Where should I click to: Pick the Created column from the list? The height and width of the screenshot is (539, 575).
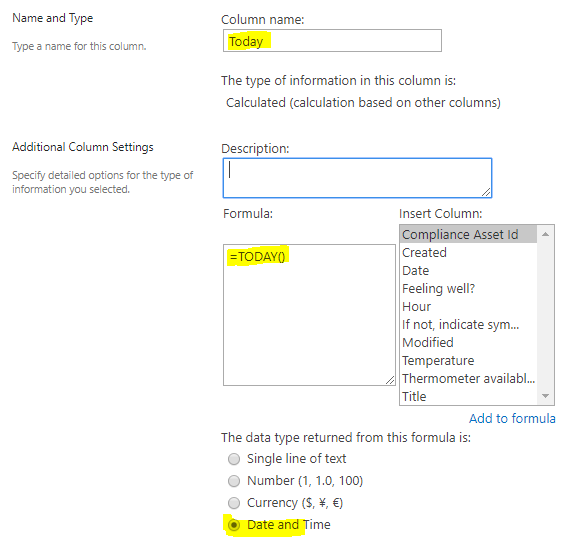coord(468,252)
